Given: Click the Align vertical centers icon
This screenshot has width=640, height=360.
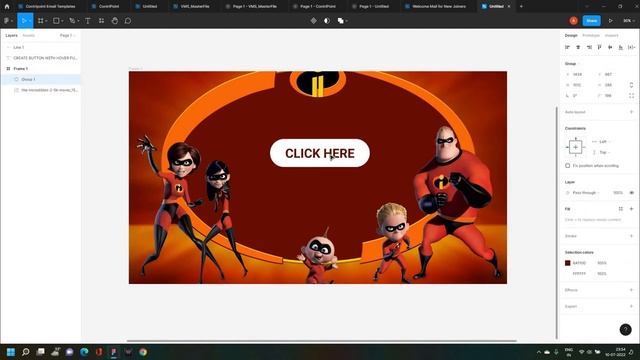Looking at the screenshot, I should point(610,47).
